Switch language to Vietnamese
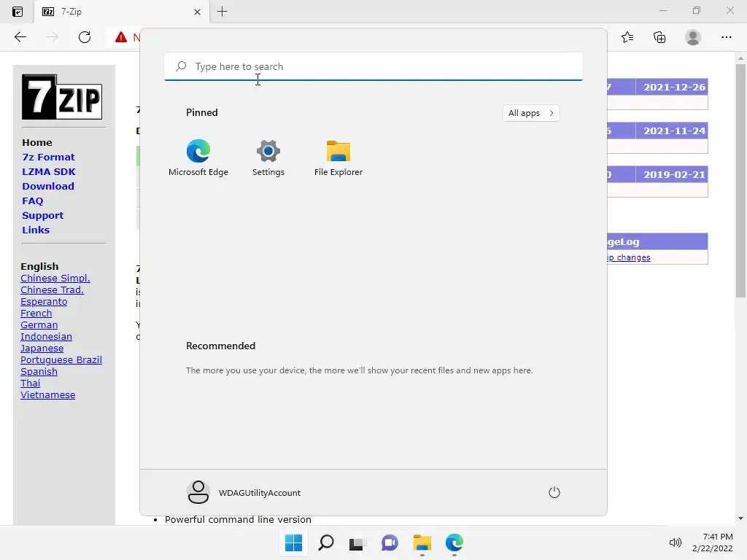This screenshot has height=560, width=747. click(x=47, y=394)
